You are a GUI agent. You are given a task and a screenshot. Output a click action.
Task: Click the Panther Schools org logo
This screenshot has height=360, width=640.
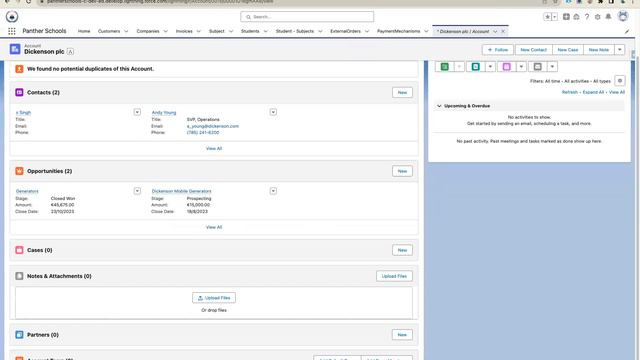(12, 17)
